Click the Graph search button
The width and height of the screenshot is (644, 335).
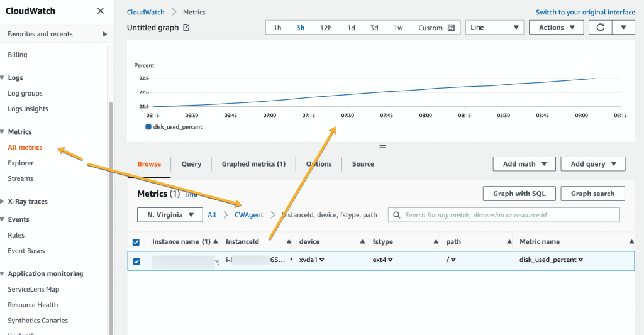pos(592,194)
